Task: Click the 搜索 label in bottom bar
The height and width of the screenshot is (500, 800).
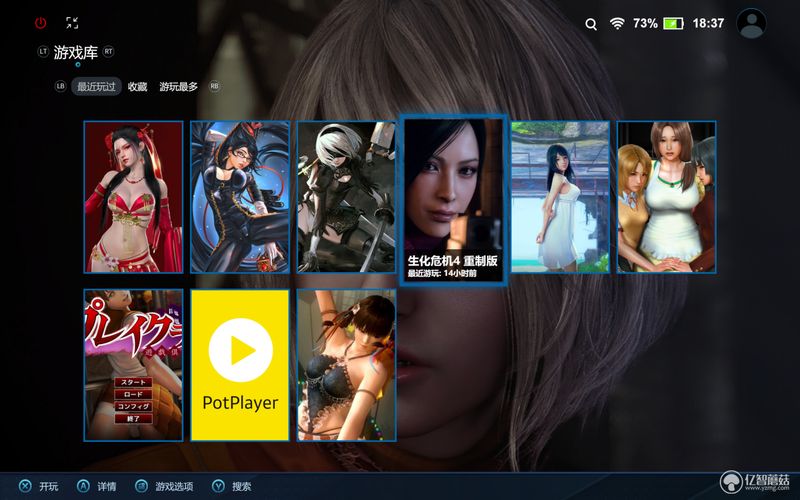Action: [x=242, y=487]
